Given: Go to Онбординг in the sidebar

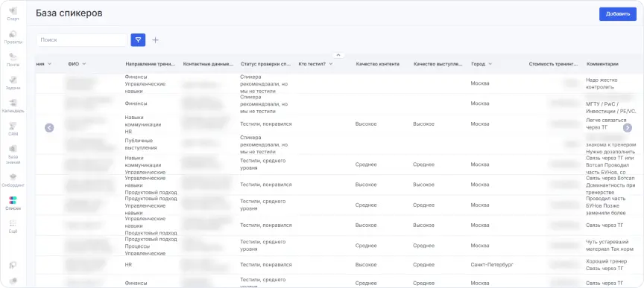Looking at the screenshot, I should (x=13, y=180).
